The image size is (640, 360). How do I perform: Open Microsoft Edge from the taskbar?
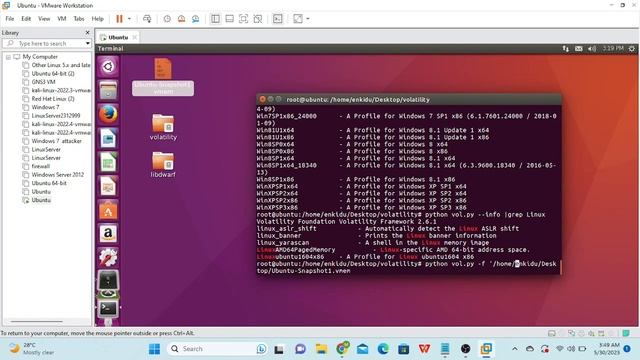(x=383, y=349)
